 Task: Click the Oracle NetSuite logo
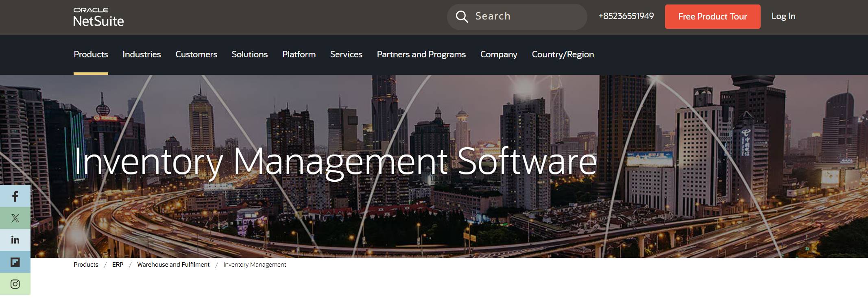pos(98,17)
